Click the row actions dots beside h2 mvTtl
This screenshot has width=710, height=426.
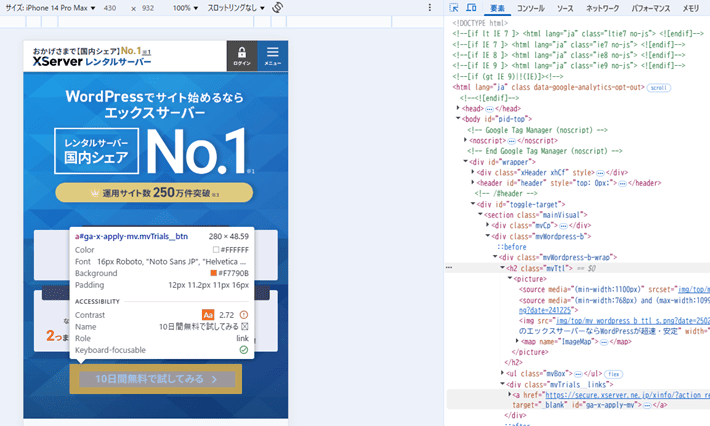(449, 268)
